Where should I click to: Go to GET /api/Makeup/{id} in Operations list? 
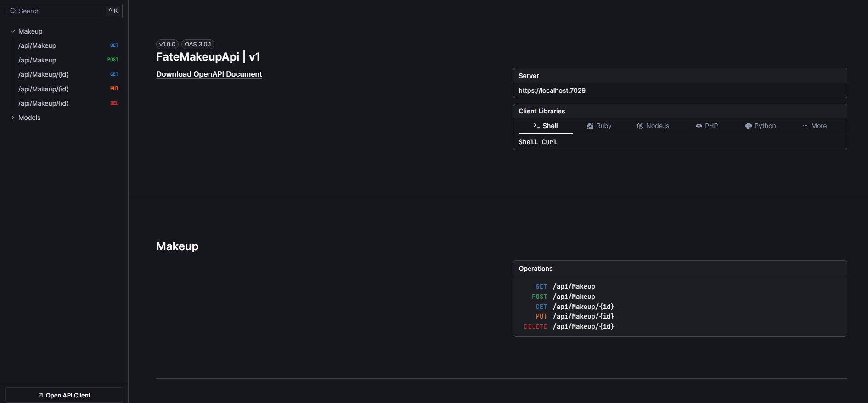(x=583, y=307)
